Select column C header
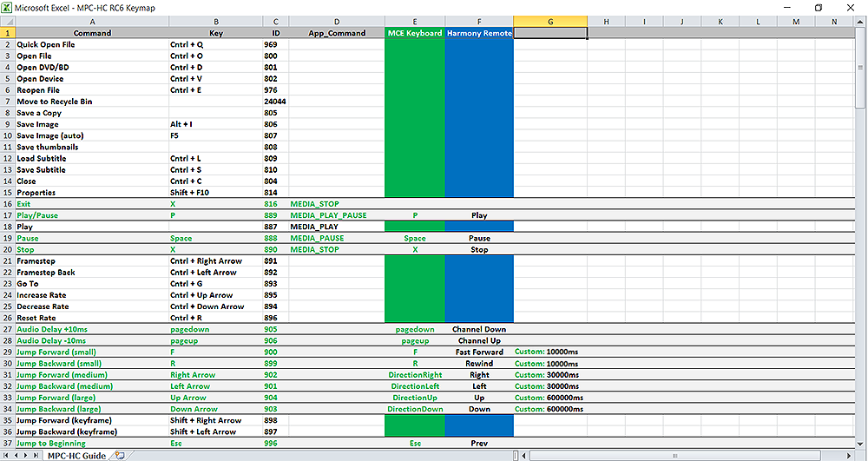 (276, 22)
